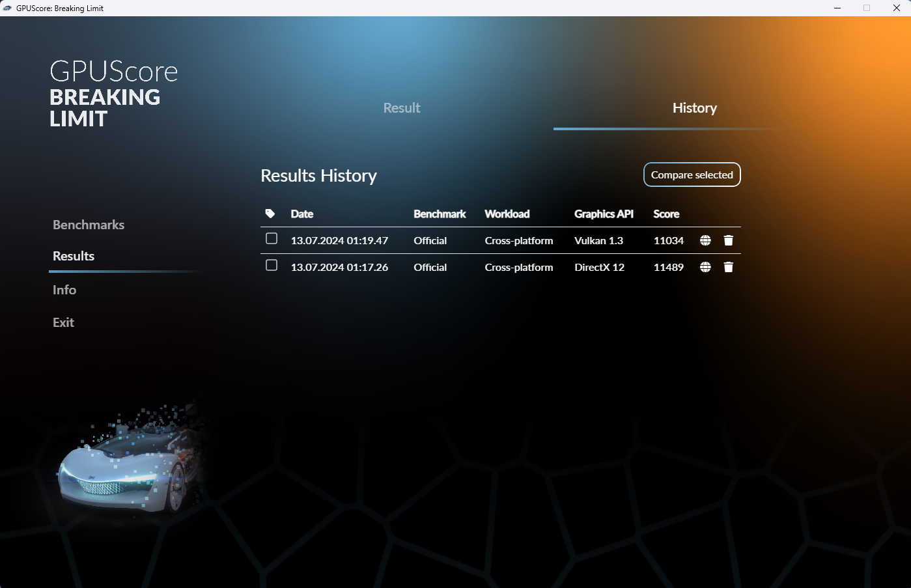Click the score 11489
The width and height of the screenshot is (911, 588).
point(669,267)
